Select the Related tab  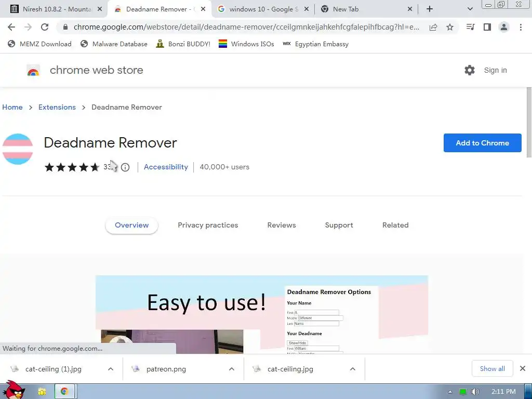[x=395, y=225]
